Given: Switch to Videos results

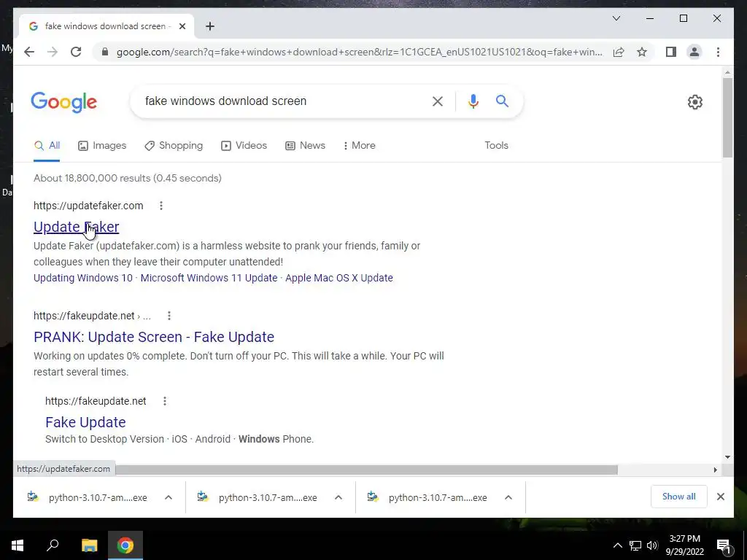Looking at the screenshot, I should [244, 146].
